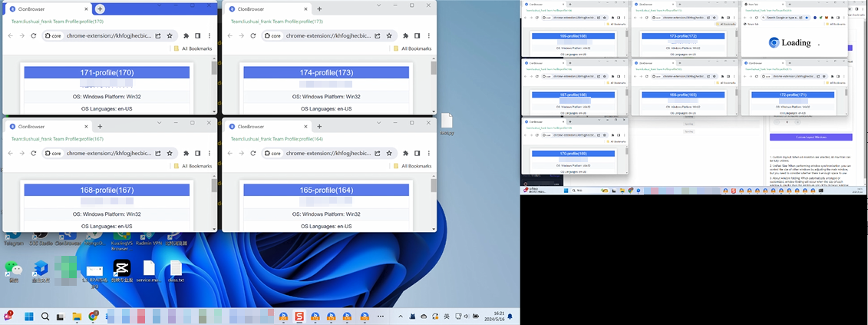Open class.txt file on the desktop
Image resolution: width=868 pixels, height=325 pixels.
coord(176,270)
